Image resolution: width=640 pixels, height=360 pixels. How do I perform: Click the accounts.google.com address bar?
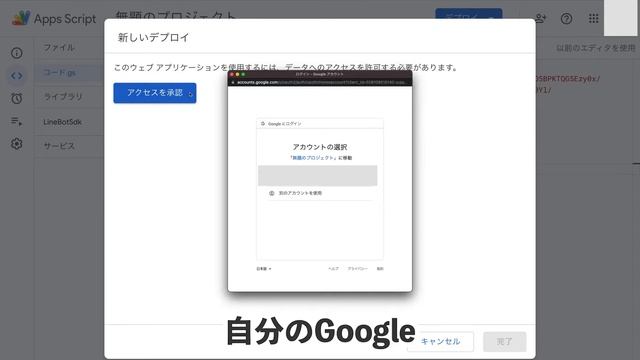(320, 82)
